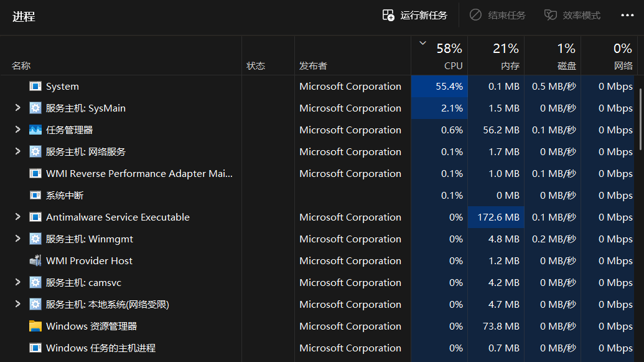Click 运行新任务 button

tap(415, 16)
